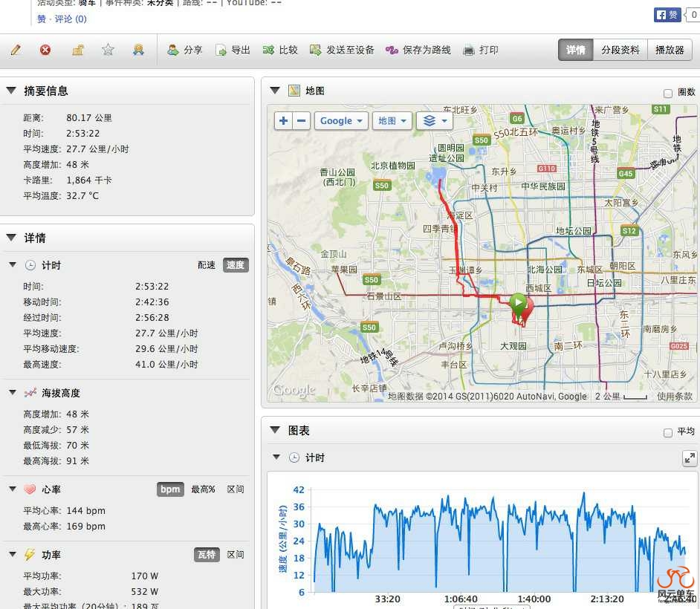Image resolution: width=700 pixels, height=609 pixels.
Task: Open the 评论 (0) comments link
Action: 71,19
